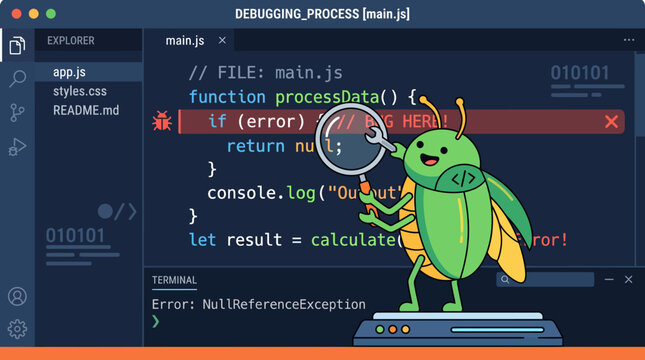The height and width of the screenshot is (360, 645).
Task: Click the 'let result = calculate' line
Action: (x=295, y=239)
